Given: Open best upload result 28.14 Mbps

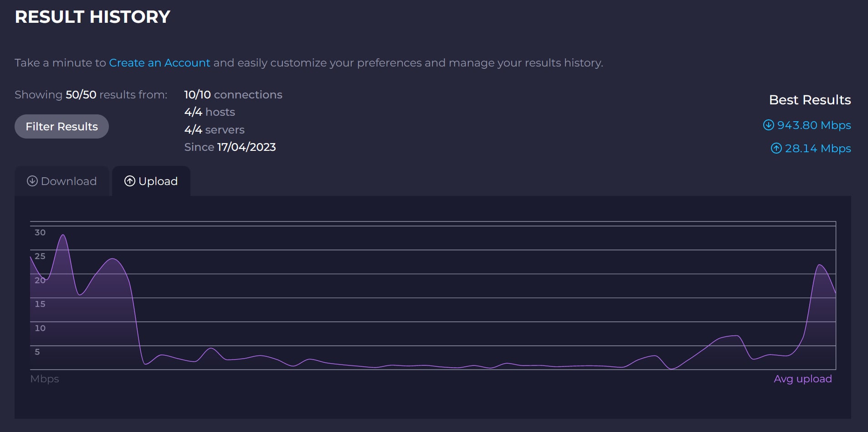Looking at the screenshot, I should point(817,148).
